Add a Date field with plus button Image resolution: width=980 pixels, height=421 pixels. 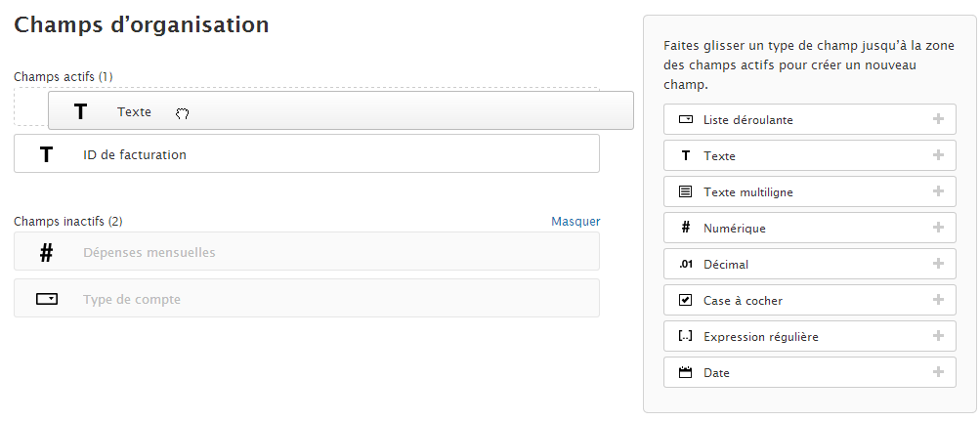[938, 372]
